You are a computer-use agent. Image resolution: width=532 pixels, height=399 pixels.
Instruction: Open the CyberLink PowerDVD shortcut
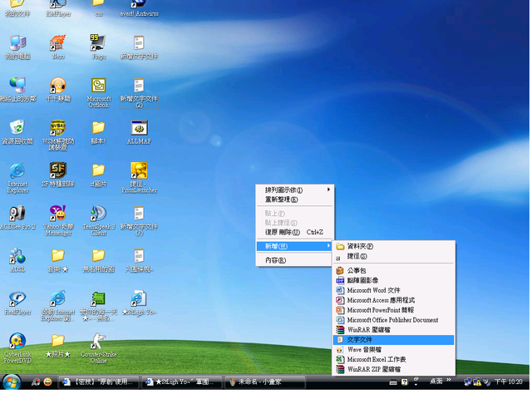coord(17,342)
